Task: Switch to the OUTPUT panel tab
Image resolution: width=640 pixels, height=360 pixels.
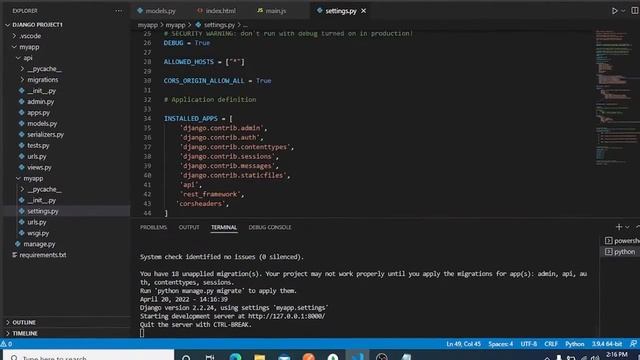Action: pyautogui.click(x=189, y=228)
